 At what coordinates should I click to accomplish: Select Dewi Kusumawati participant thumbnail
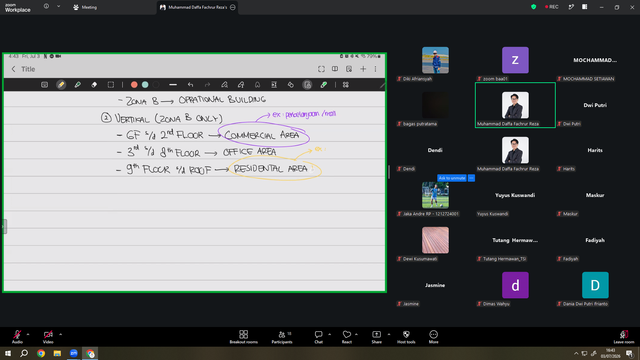[x=435, y=240]
